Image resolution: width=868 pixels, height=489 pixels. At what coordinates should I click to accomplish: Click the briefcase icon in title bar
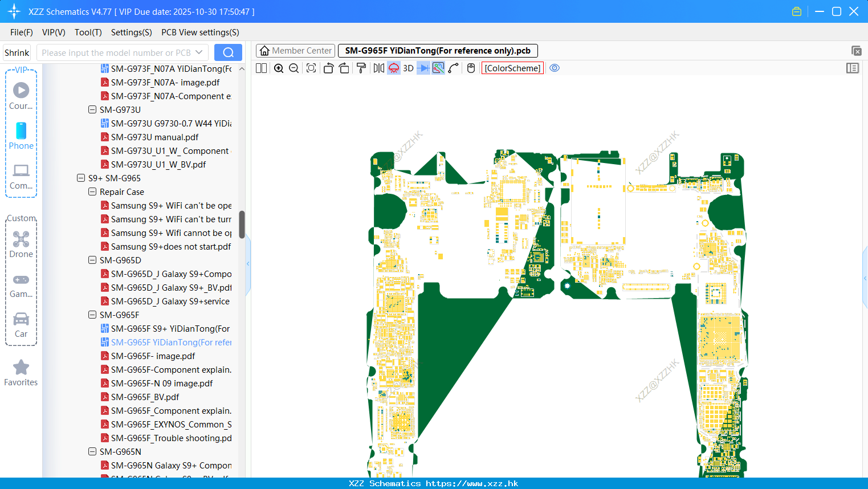click(797, 11)
